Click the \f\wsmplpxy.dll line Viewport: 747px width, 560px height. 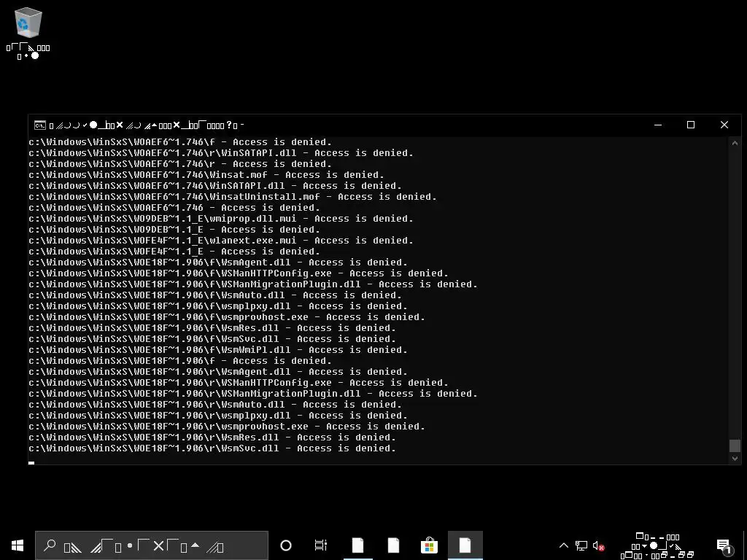point(218,306)
